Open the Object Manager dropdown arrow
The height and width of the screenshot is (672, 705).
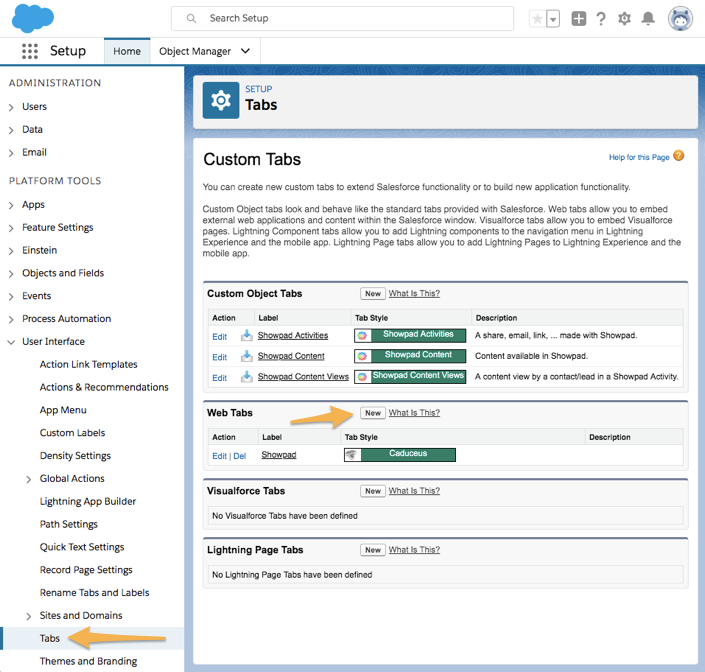pyautogui.click(x=246, y=51)
